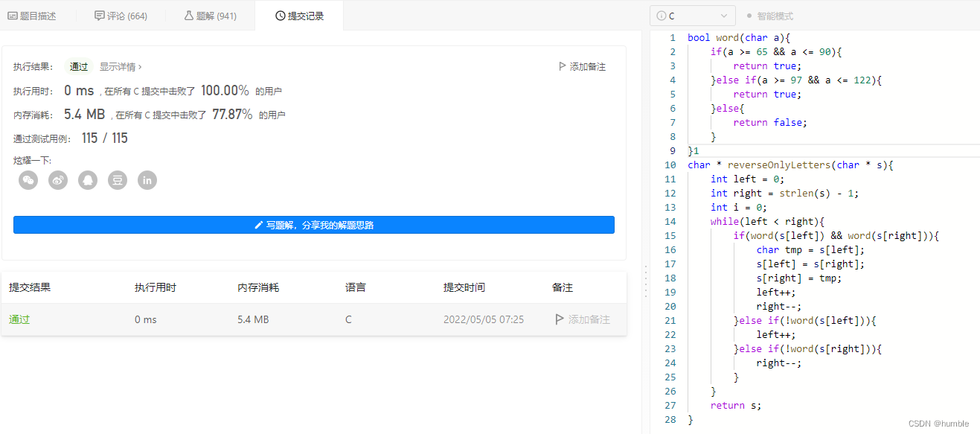Viewport: 980px width, 434px height.
Task: Click the 通过 status badge by 执行结果
Action: (79, 67)
